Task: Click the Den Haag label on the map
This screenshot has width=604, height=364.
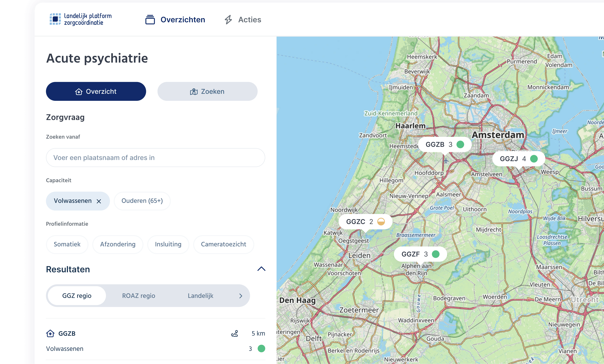Action: pyautogui.click(x=297, y=300)
